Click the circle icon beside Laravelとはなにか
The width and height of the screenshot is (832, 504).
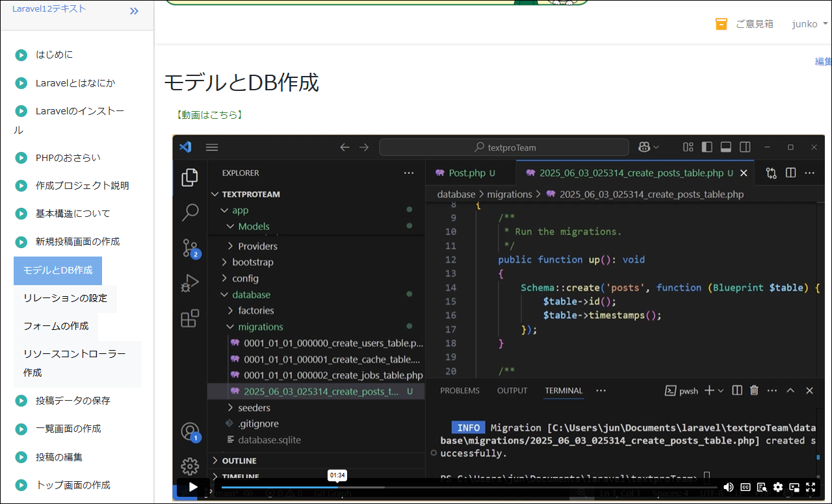coord(21,83)
